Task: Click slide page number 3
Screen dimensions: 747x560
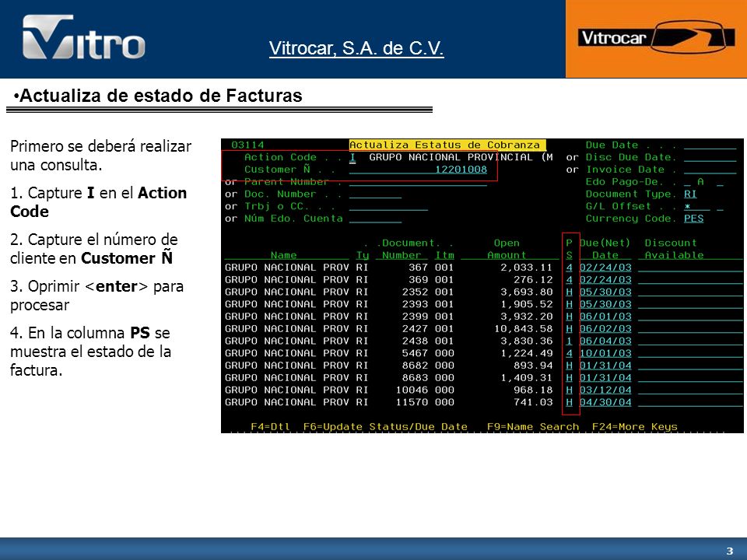Action: (729, 551)
